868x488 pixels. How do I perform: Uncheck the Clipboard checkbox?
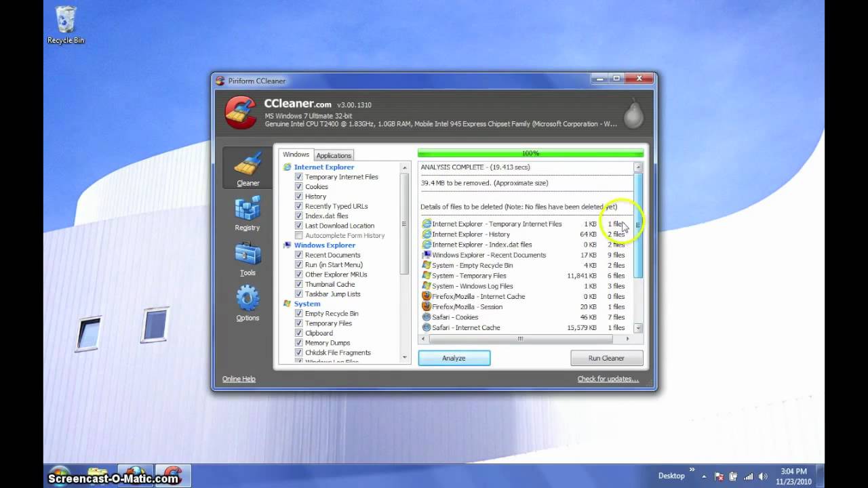click(x=299, y=333)
